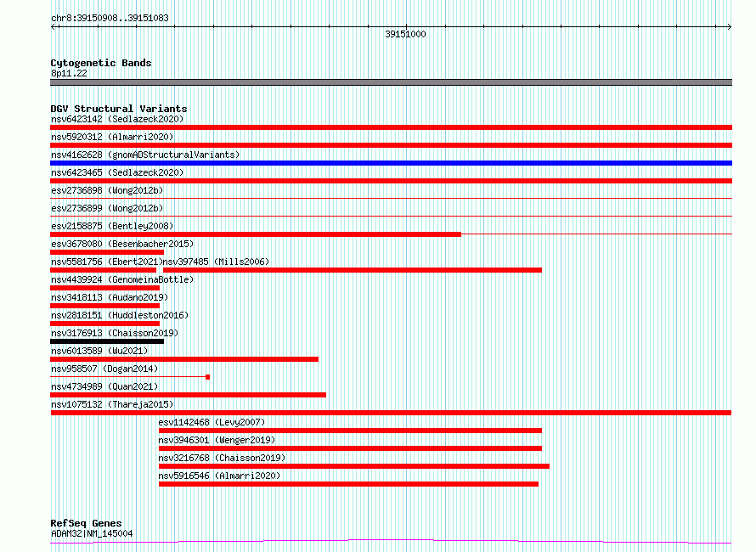Viewport: 756px width, 552px height.
Task: Select nsv3946301 (Wenger2019) label
Action: [x=217, y=440]
